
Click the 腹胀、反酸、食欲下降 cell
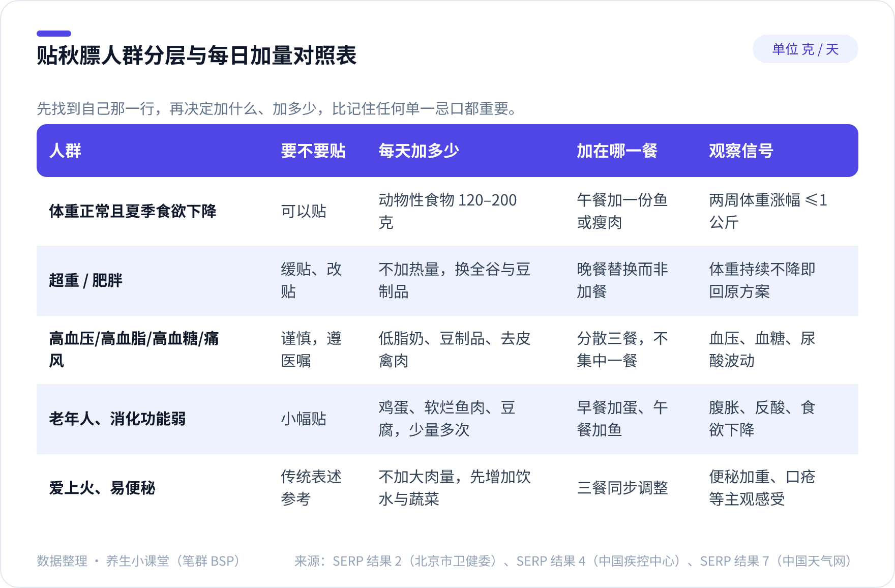click(x=762, y=419)
